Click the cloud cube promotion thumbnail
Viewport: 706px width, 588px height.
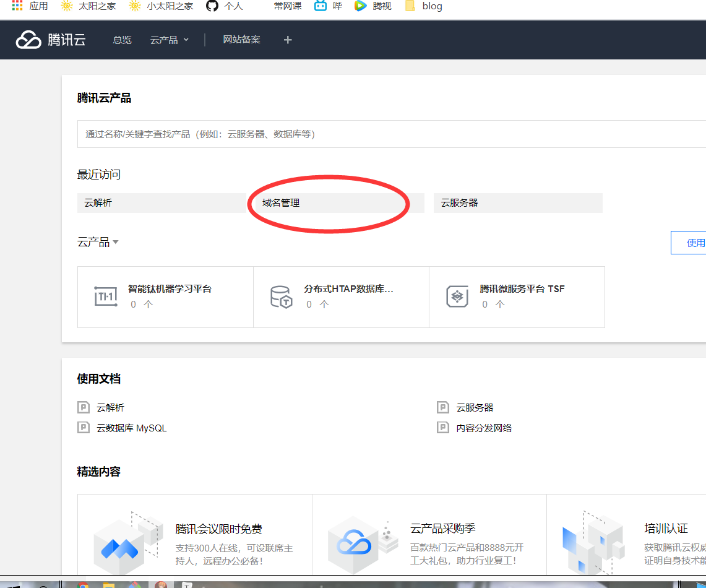click(363, 545)
